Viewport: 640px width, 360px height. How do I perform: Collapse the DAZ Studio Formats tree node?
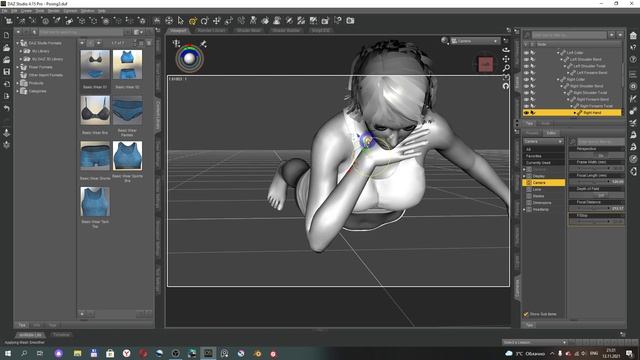click(18, 43)
